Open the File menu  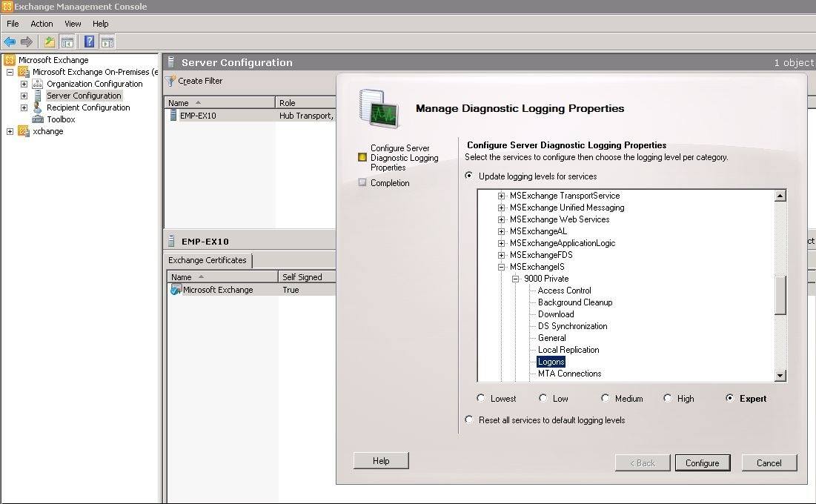(x=13, y=24)
